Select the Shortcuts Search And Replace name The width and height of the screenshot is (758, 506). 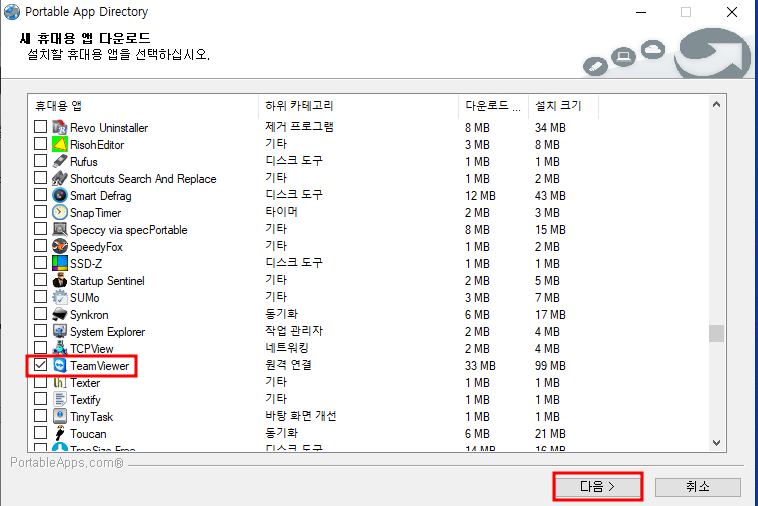point(143,179)
